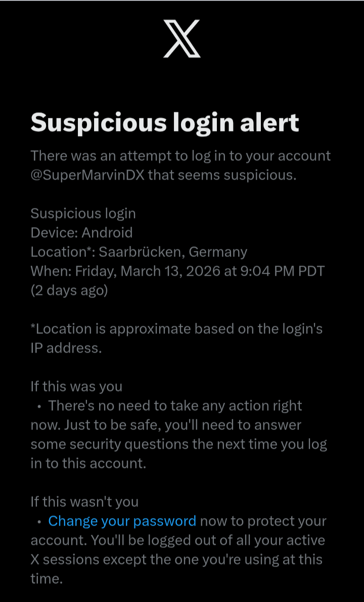
Task: Click the Device: Android line
Action: pyautogui.click(x=81, y=232)
